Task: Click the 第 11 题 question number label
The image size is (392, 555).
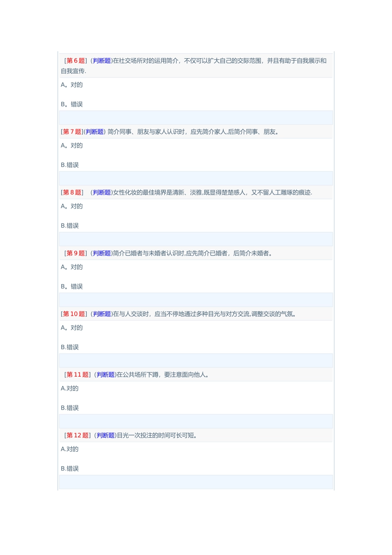Action: click(78, 375)
